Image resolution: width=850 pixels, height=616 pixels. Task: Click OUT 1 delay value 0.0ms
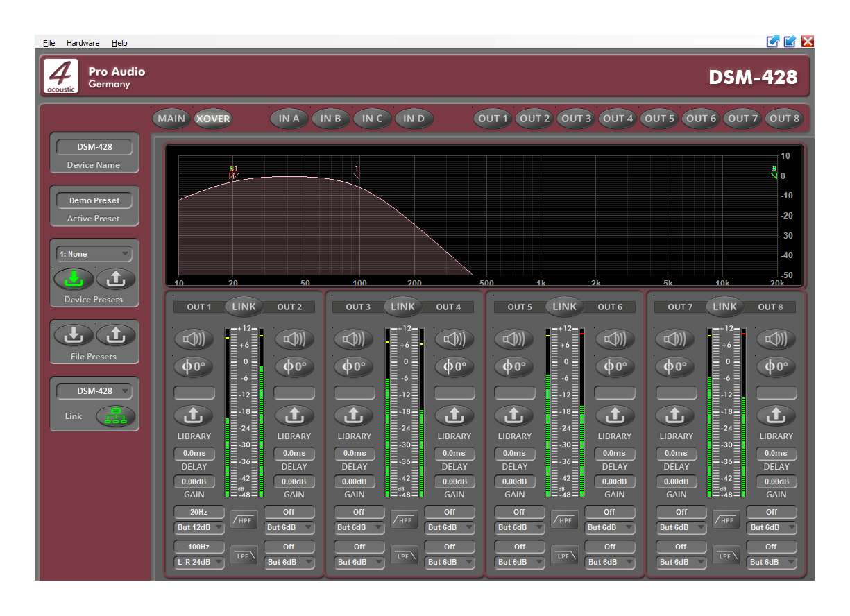(194, 454)
